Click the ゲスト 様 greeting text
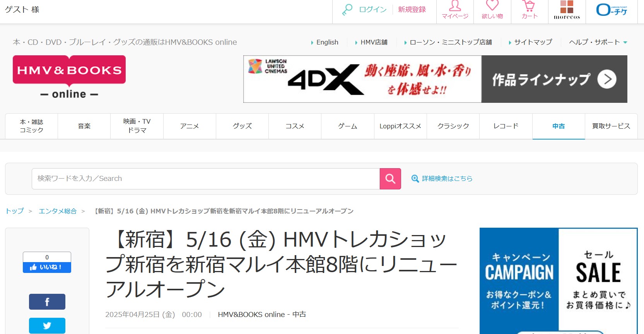Viewport: 644px width, 334px height. (x=22, y=10)
